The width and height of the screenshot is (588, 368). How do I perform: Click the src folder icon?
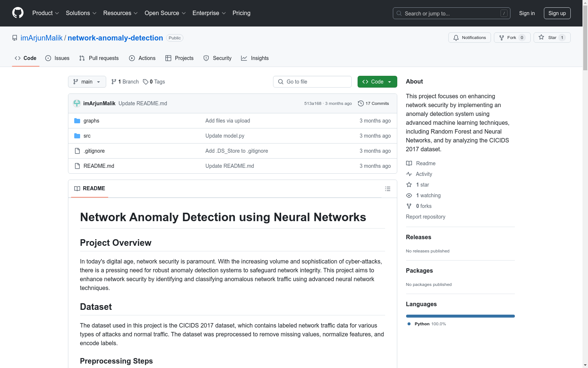pyautogui.click(x=77, y=136)
